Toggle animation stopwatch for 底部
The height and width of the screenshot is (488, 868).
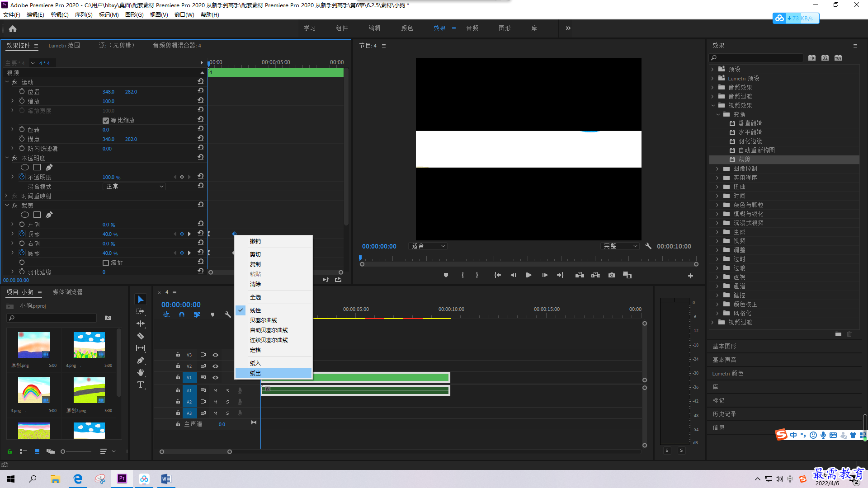[22, 253]
